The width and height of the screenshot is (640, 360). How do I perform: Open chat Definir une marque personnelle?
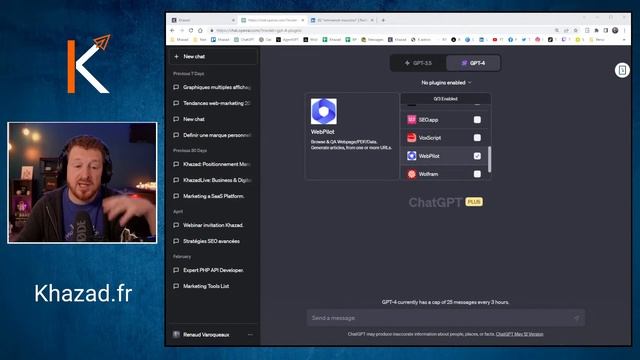point(213,135)
